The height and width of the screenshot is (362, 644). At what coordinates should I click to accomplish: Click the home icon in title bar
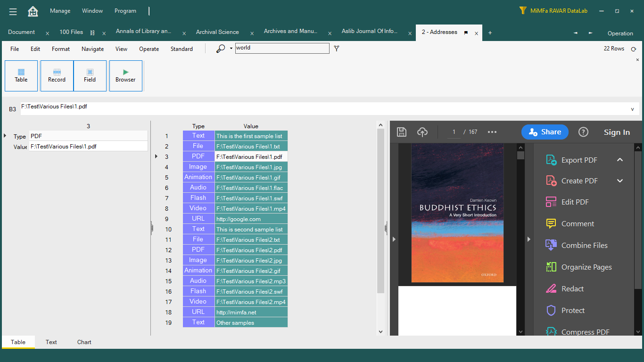(33, 11)
